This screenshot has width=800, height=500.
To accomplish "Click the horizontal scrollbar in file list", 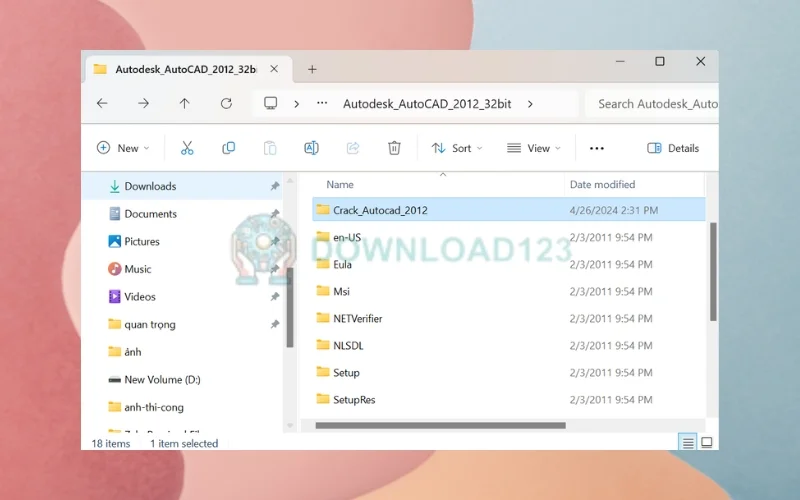I will (440, 425).
